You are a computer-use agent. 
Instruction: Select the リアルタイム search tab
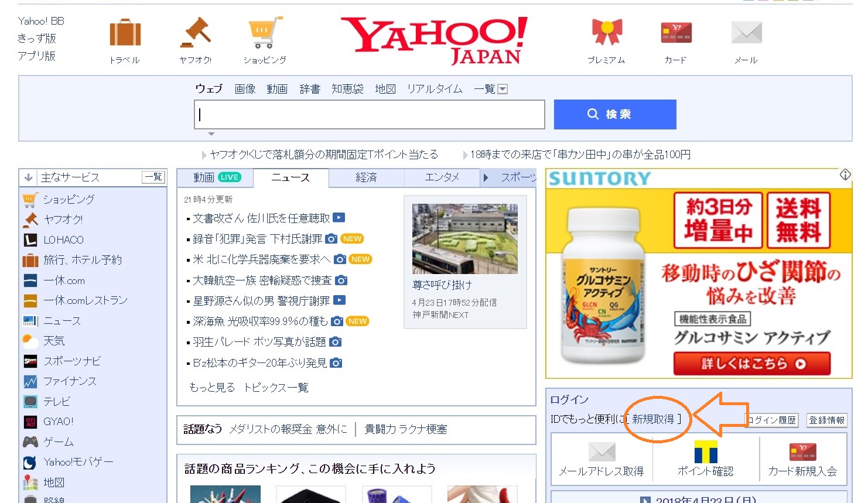click(435, 89)
